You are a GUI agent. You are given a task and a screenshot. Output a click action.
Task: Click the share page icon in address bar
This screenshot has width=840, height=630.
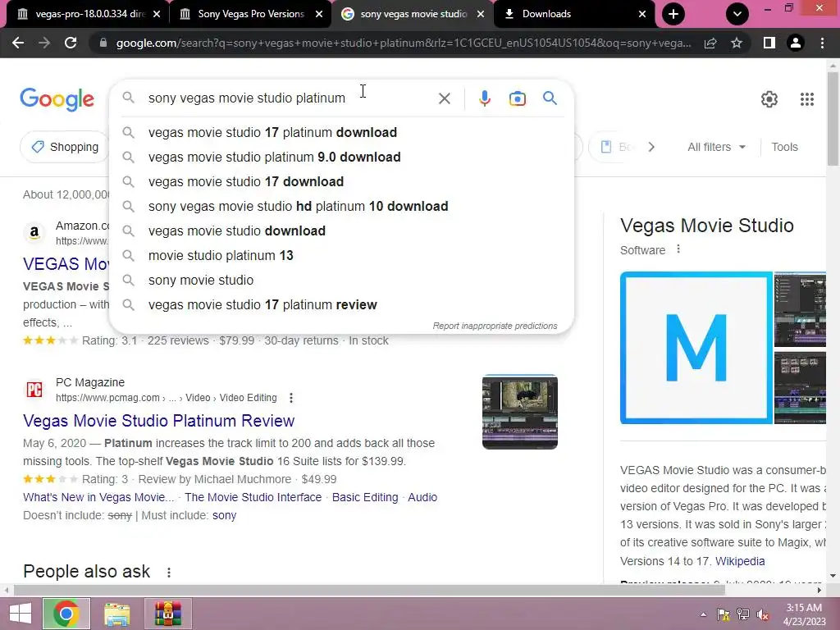tap(710, 43)
